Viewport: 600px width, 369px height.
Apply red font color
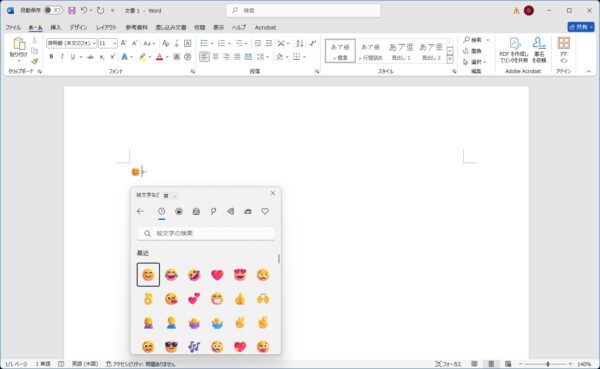160,57
